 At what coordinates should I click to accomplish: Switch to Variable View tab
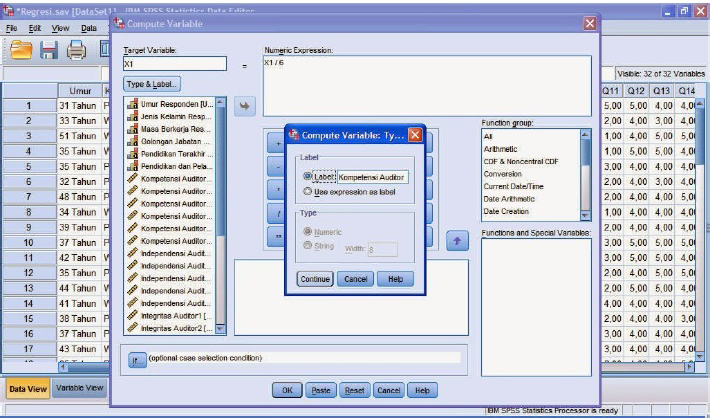(79, 388)
